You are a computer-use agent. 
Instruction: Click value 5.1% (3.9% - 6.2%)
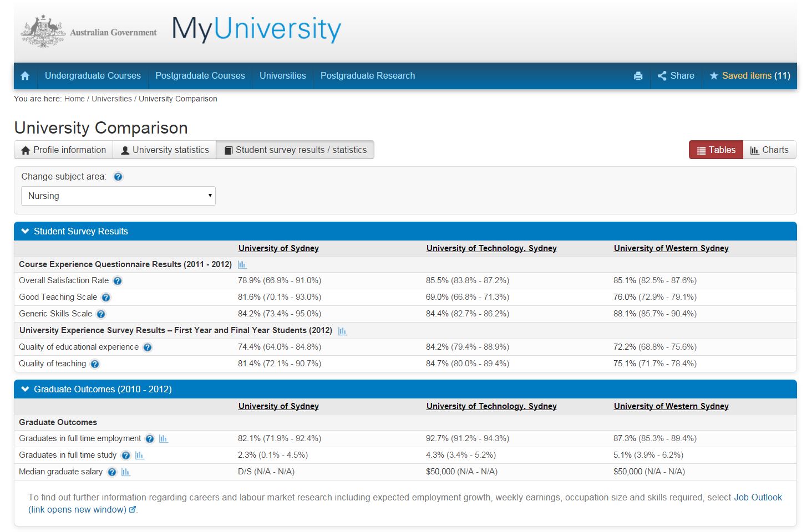click(x=648, y=455)
